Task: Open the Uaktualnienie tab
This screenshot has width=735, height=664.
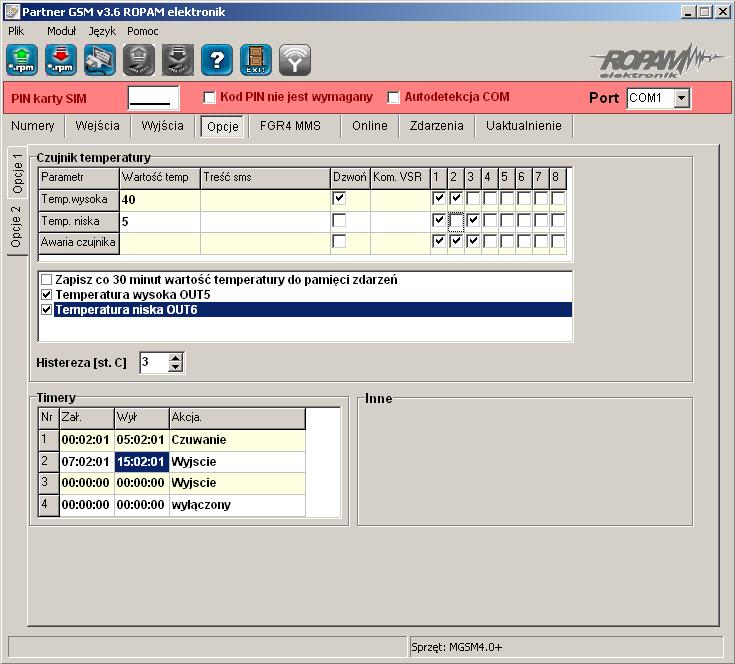Action: coord(524,126)
